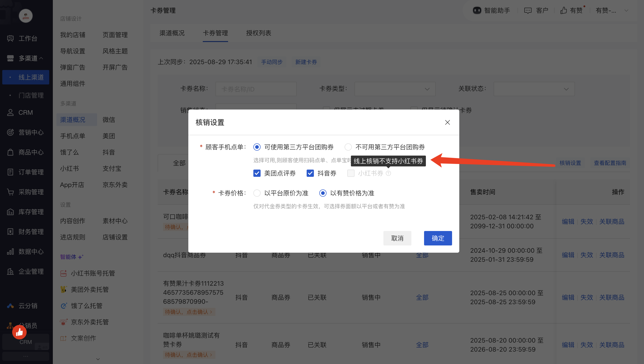The image size is (644, 364).
Task: Click the help icon beside 小红书券
Action: tap(388, 173)
